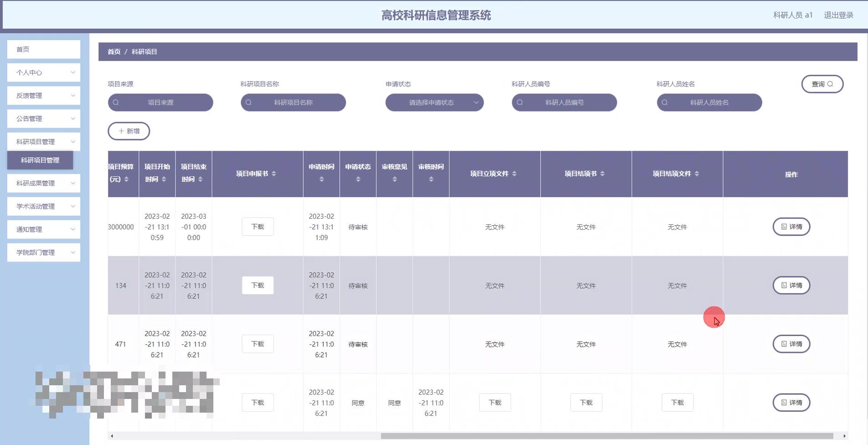Click the horizontal table scrollbar thumb
The width and height of the screenshot is (868, 445).
pyautogui.click(x=607, y=436)
